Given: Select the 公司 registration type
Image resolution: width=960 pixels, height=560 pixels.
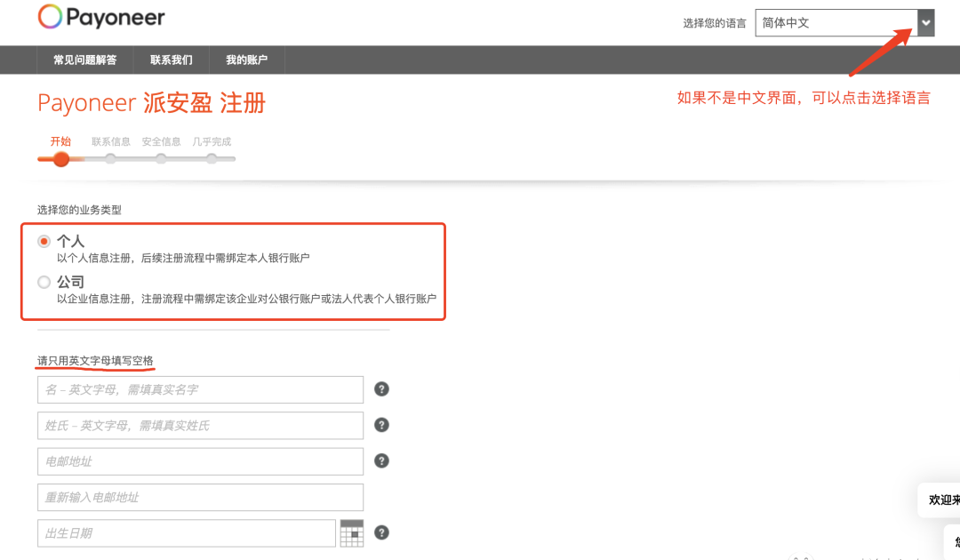Looking at the screenshot, I should point(44,282).
